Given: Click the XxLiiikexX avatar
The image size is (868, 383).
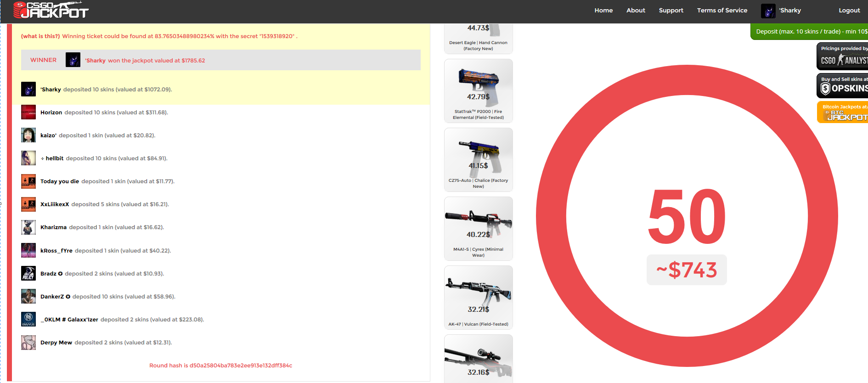Looking at the screenshot, I should tap(28, 204).
